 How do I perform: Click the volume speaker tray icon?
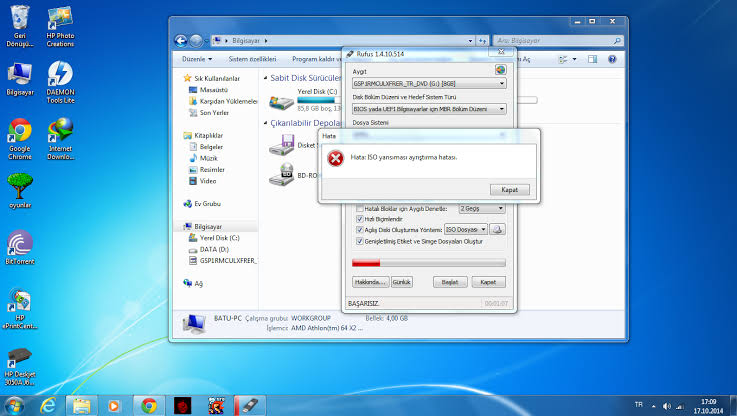click(x=666, y=406)
